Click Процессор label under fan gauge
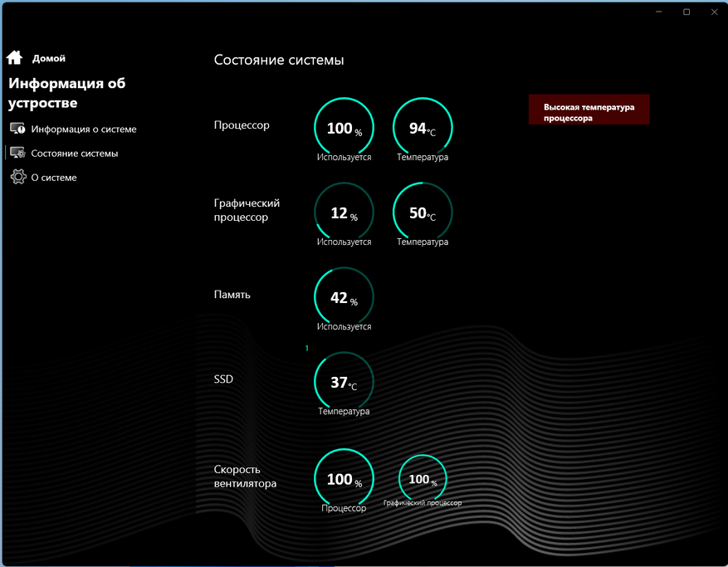728x567 pixels. click(344, 508)
